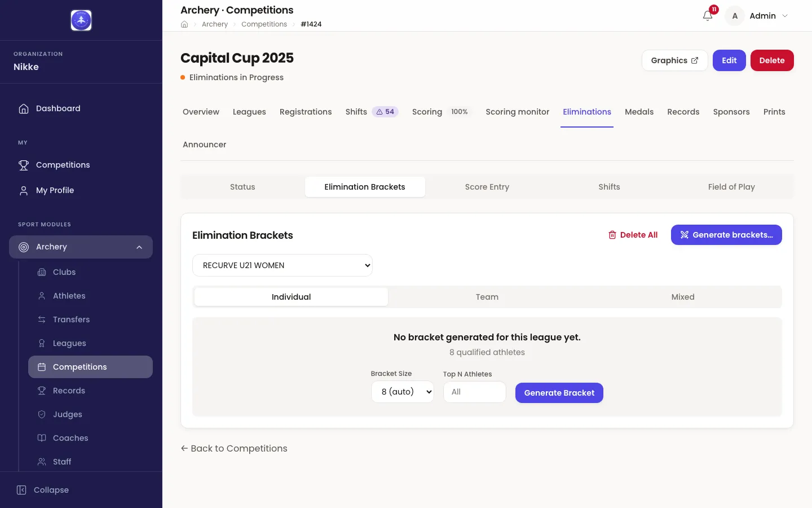Open the Graphics external link button
Screen dimensions: 812x508
675,60
